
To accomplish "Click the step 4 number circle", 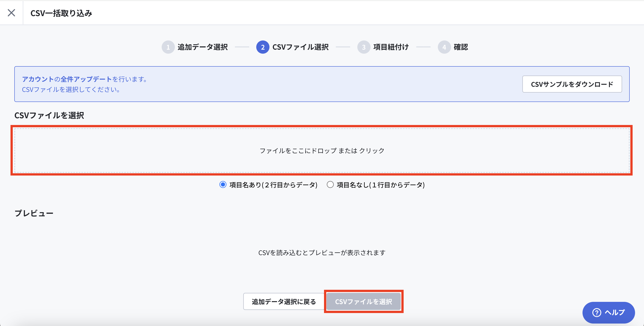I will [444, 47].
